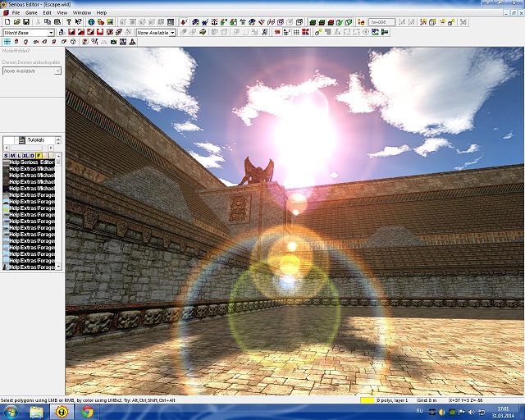Toggle the M size filter button
This screenshot has height=420, width=525.
[x=13, y=156]
